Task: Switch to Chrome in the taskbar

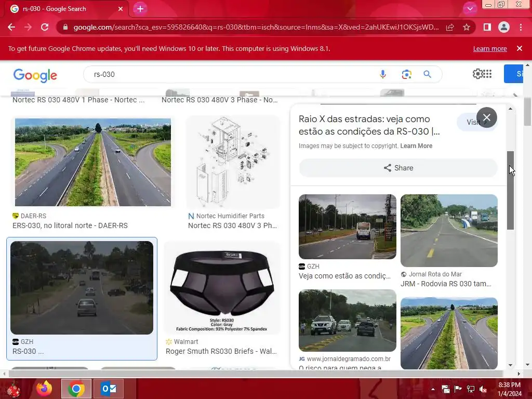Action: point(76,389)
